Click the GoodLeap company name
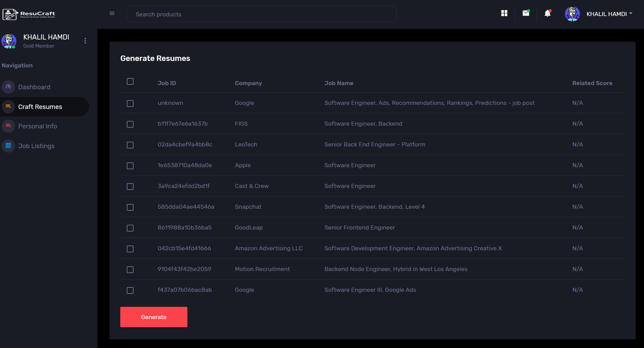This screenshot has width=644, height=348. (249, 227)
